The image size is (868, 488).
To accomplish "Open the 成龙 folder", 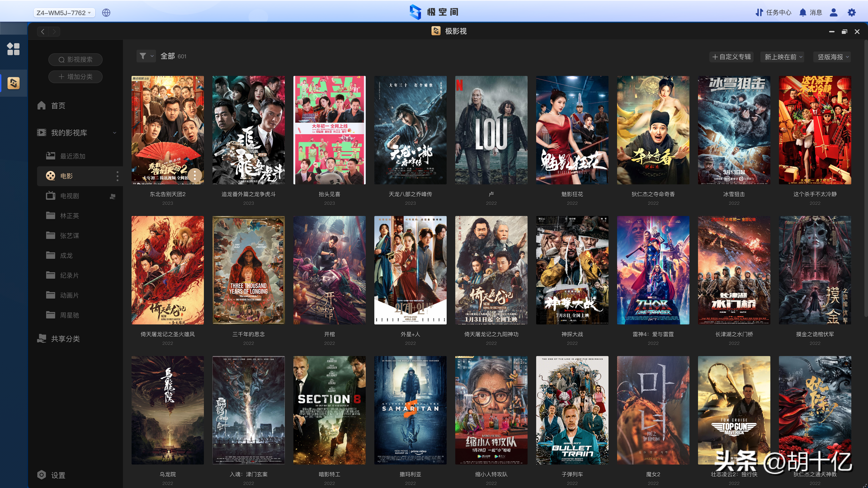I will click(60, 256).
